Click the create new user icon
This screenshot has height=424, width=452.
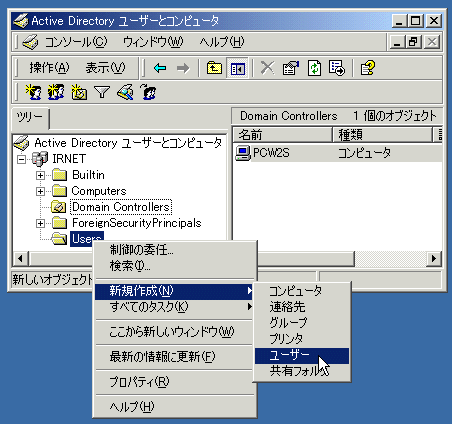34,92
